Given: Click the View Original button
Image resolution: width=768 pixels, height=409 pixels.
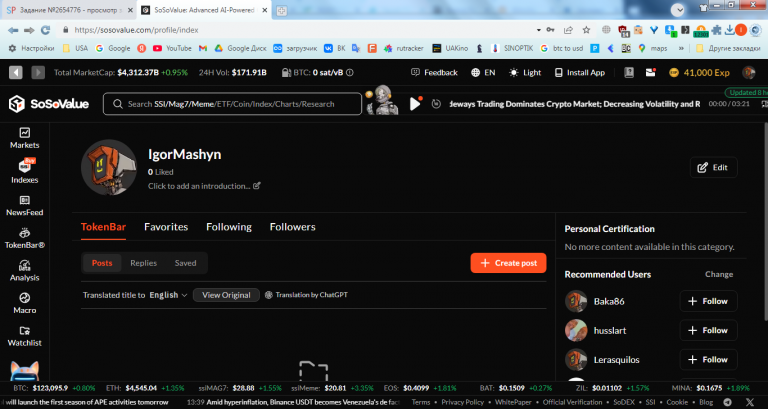Looking at the screenshot, I should pyautogui.click(x=226, y=295).
